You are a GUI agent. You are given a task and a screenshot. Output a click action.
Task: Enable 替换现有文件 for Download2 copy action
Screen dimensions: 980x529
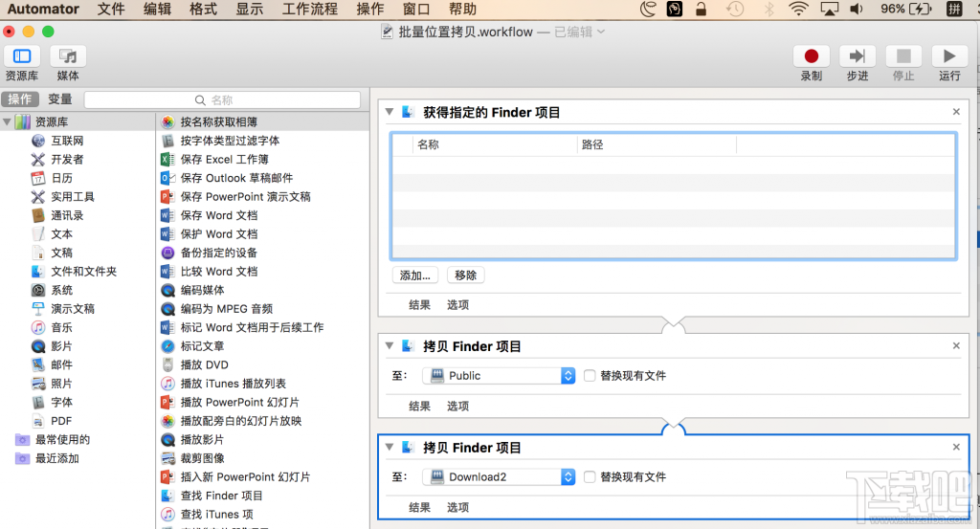pyautogui.click(x=590, y=476)
